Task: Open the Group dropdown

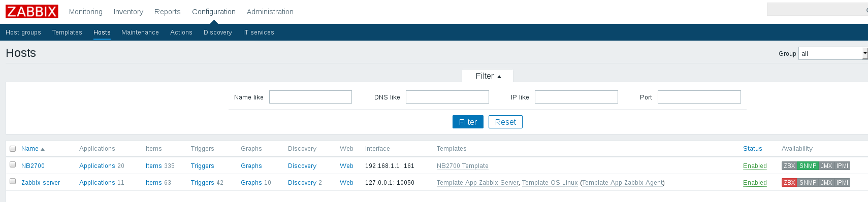Action: point(833,53)
